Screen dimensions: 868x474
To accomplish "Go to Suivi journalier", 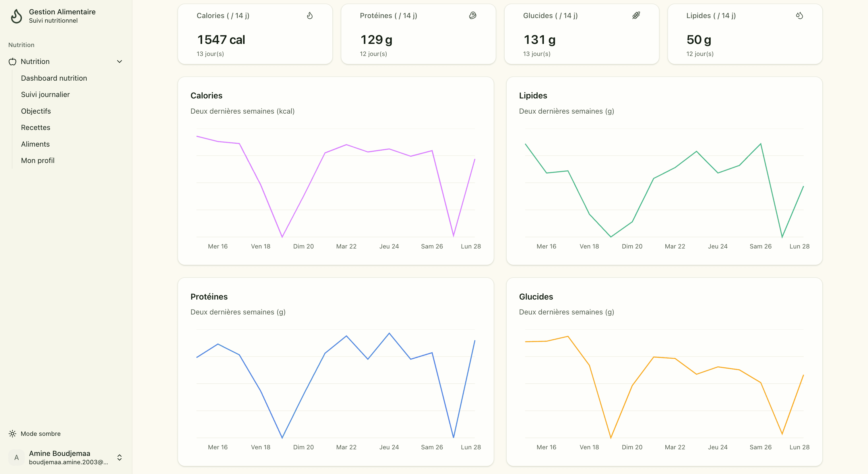I will coord(45,95).
